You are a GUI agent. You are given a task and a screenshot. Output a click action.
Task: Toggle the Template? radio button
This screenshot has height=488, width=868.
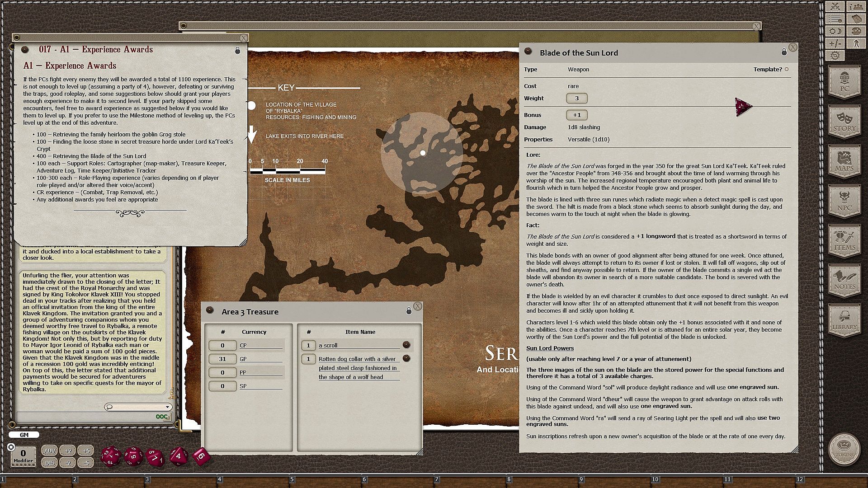787,69
